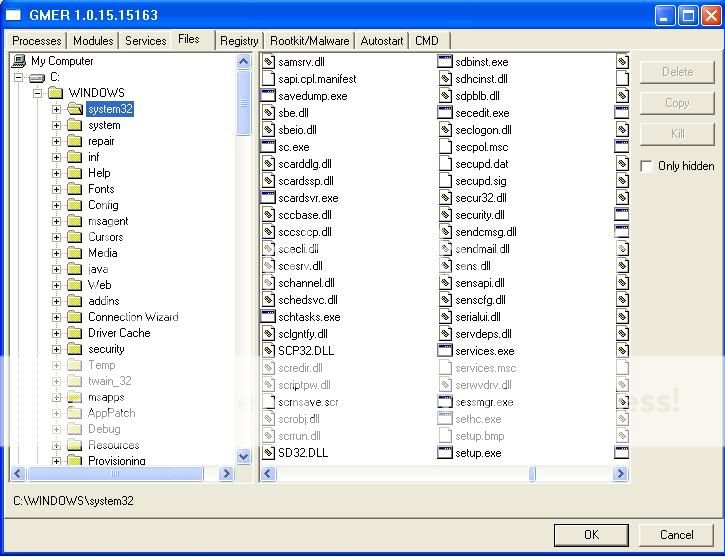Expand the Media folder node
The height and width of the screenshot is (557, 725).
pos(56,253)
